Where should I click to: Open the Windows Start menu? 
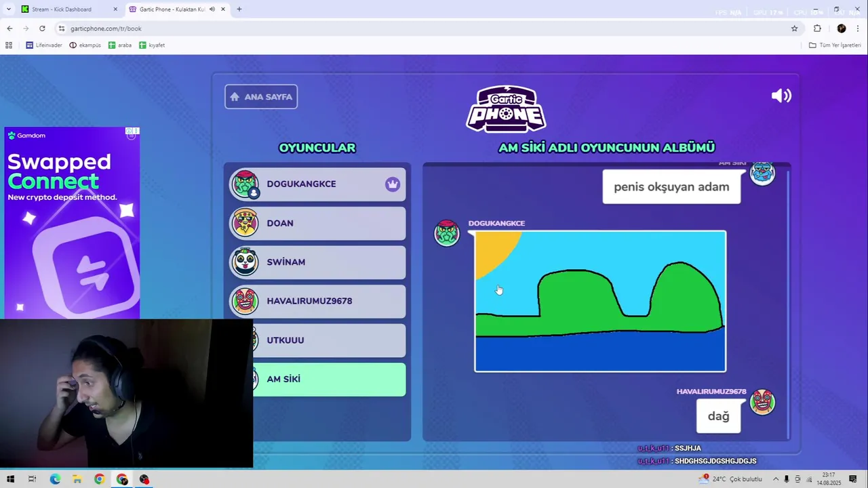(x=10, y=479)
